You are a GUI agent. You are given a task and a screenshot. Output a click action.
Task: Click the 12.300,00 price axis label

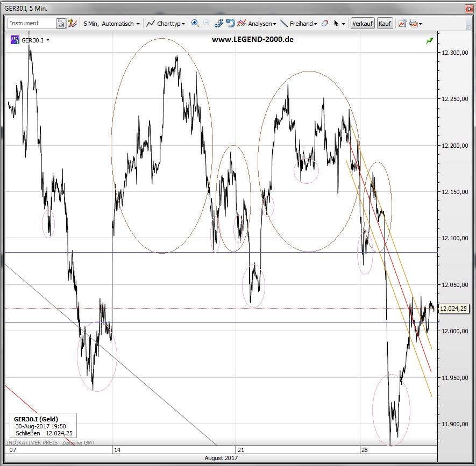(454, 53)
